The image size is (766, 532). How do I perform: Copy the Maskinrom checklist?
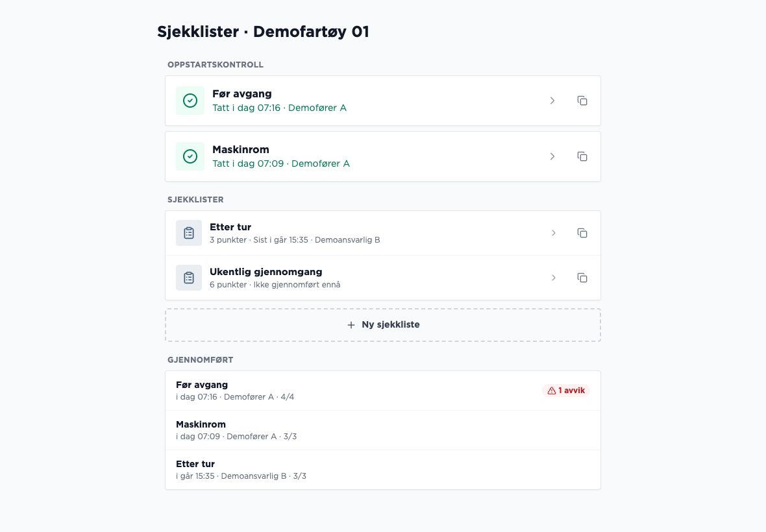[582, 156]
